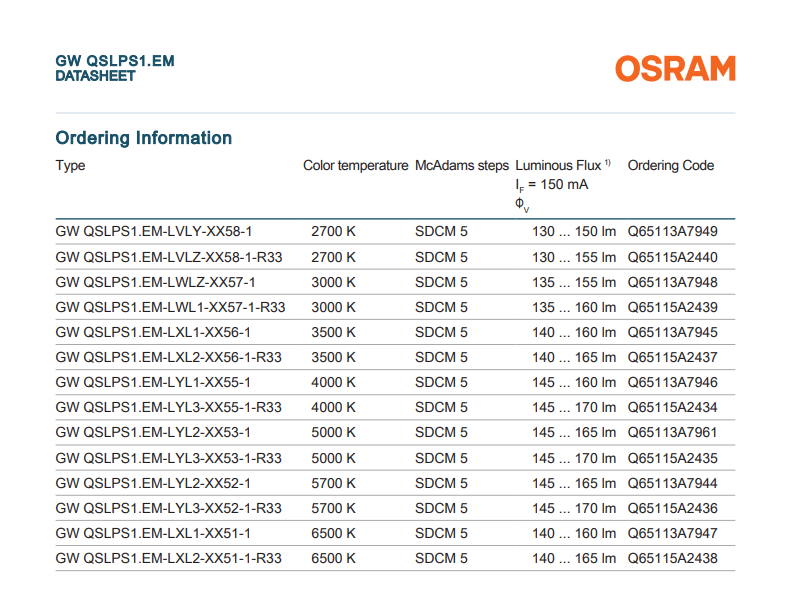791x596 pixels.
Task: Click type GW QSLPS1.EM-LWL1-XX57-1-R33
Action: tap(171, 307)
